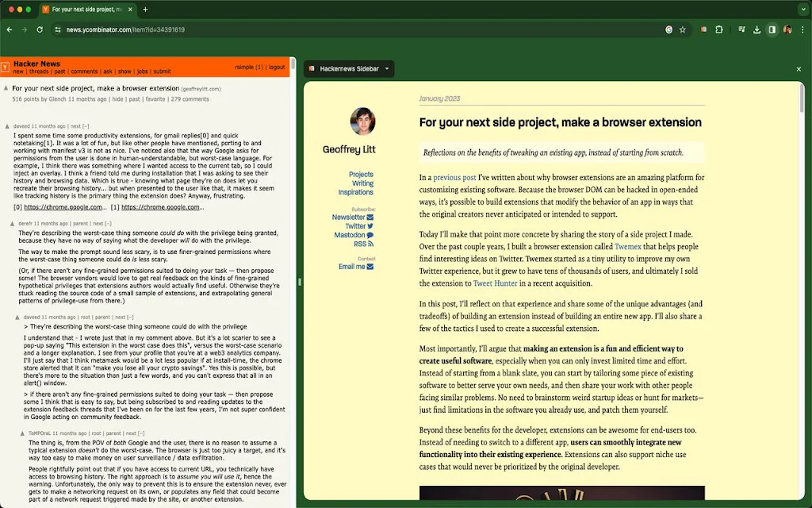Click the Email me envelope icon
This screenshot has width=812, height=508.
[370, 267]
